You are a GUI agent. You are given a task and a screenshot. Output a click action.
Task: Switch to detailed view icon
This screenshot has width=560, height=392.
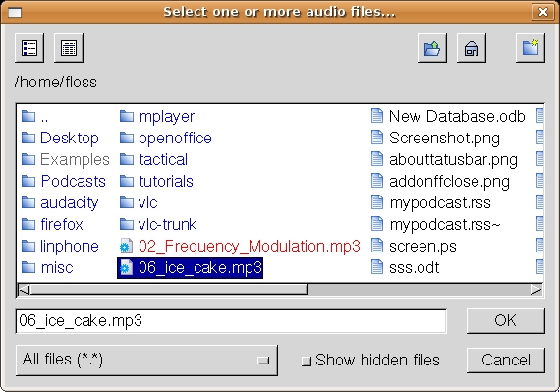69,48
